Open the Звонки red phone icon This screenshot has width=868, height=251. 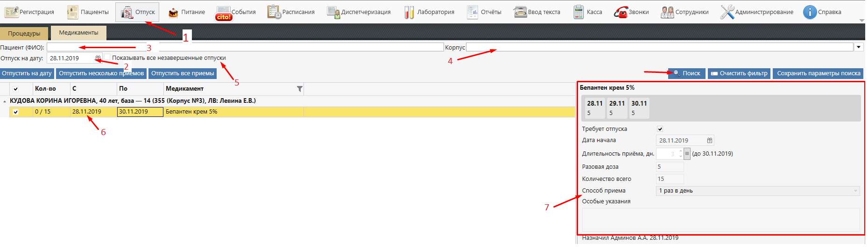click(x=621, y=13)
